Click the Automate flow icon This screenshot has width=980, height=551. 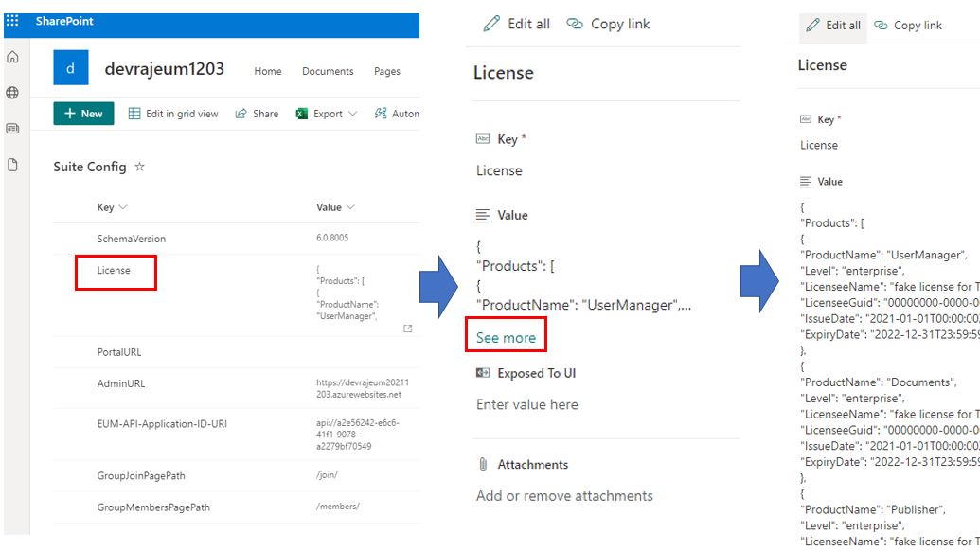click(x=380, y=114)
